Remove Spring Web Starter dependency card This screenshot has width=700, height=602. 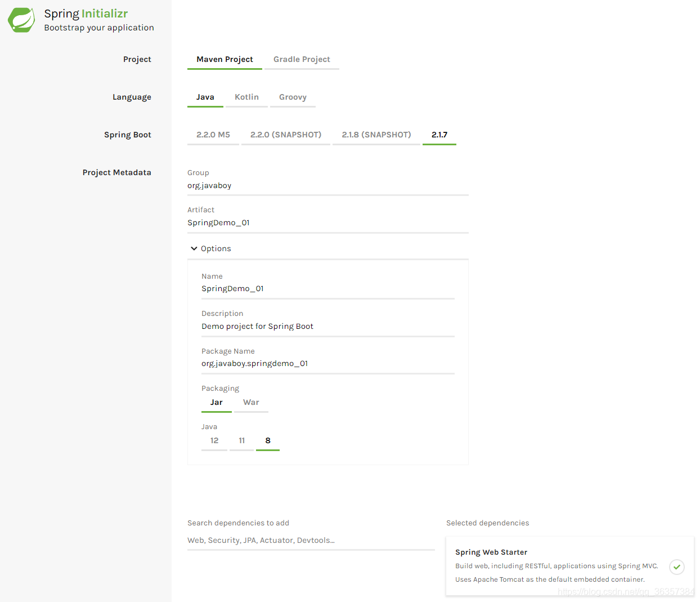click(570, 566)
